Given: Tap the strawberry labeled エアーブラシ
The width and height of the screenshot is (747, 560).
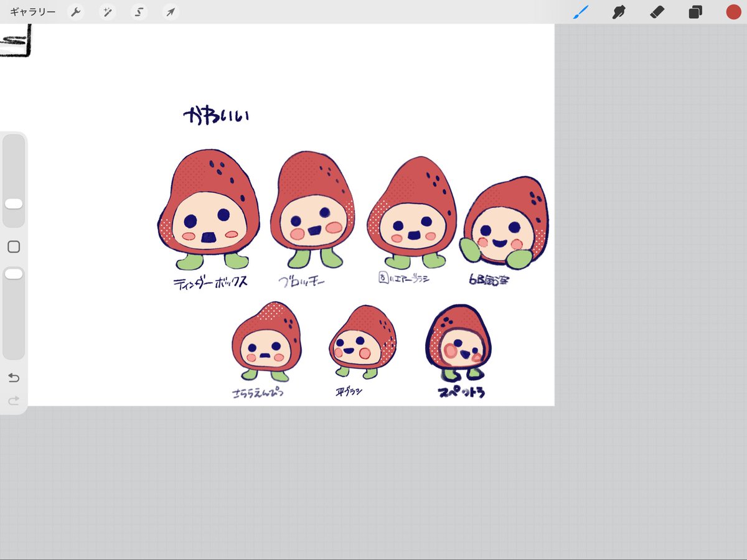Looking at the screenshot, I should pos(411,212).
